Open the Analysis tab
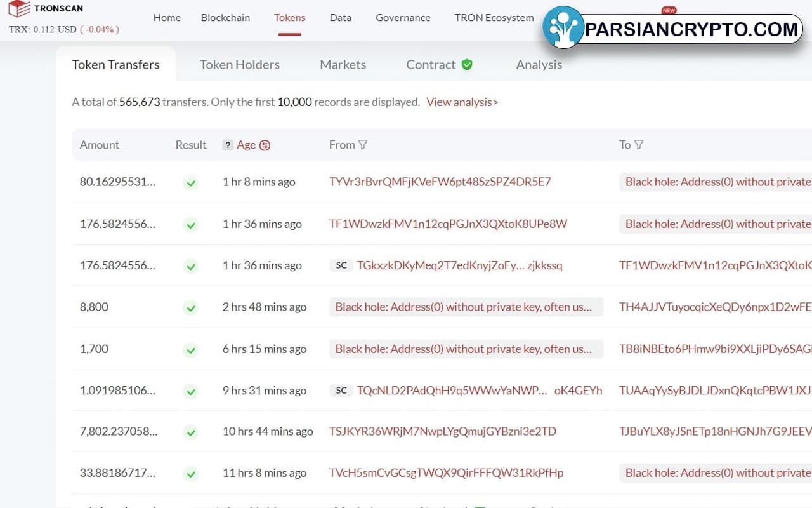This screenshot has height=508, width=812. click(x=539, y=64)
